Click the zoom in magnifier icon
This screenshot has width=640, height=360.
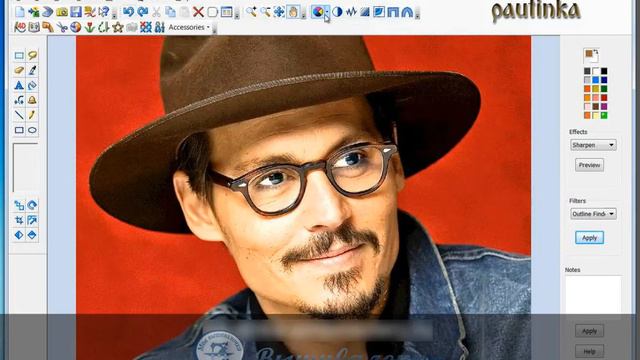coord(251,12)
